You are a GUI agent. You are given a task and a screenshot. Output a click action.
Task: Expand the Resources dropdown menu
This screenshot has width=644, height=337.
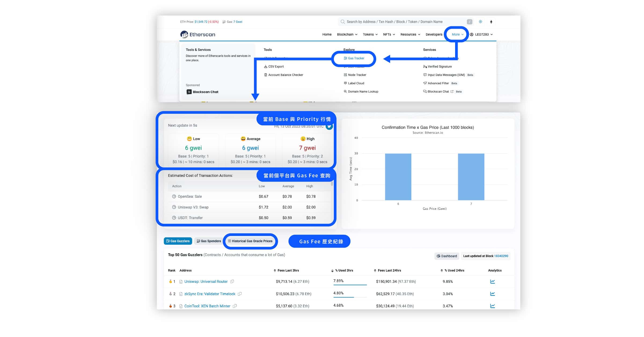pyautogui.click(x=410, y=34)
